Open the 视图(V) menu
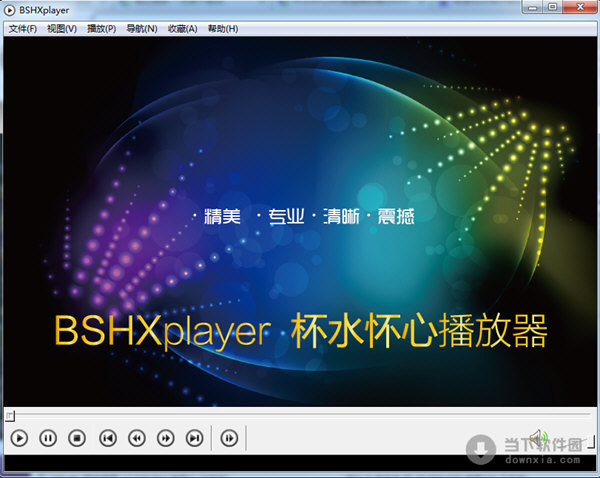The width and height of the screenshot is (600, 478). tap(62, 29)
